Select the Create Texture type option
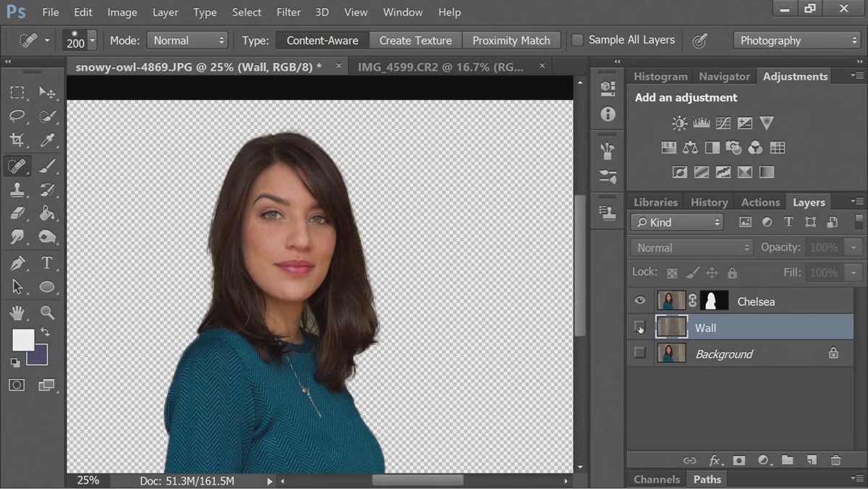Screen dimensions: 868x489 pyautogui.click(x=415, y=41)
